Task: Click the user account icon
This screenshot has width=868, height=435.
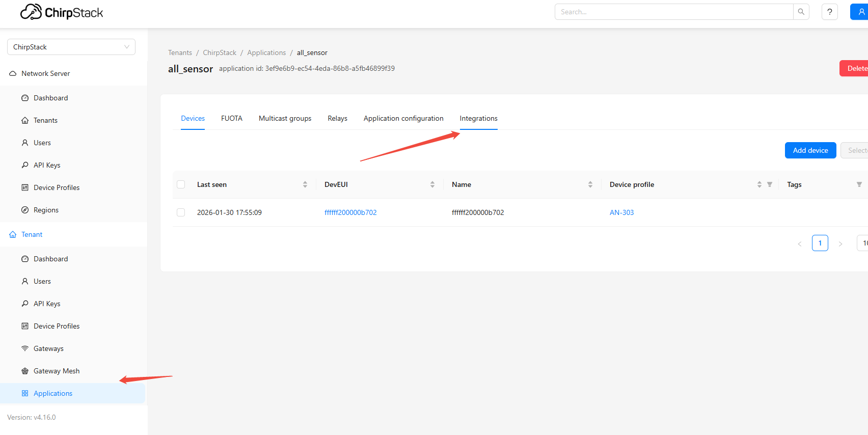Action: [861, 12]
